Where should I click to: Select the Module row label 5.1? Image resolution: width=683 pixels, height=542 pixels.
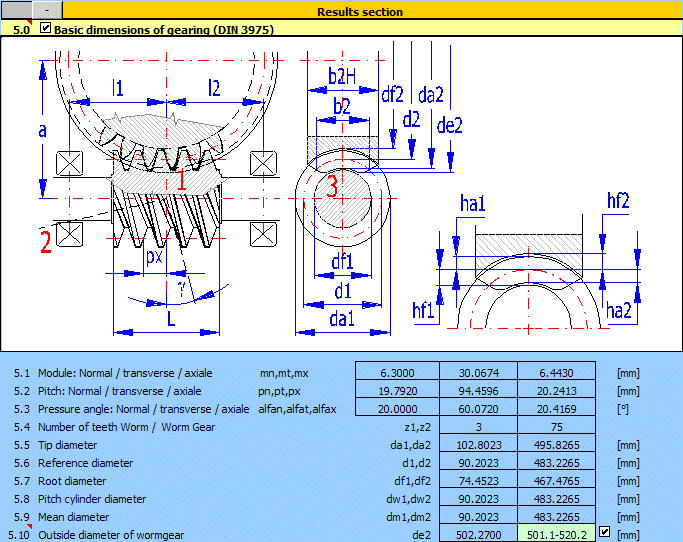[125, 373]
